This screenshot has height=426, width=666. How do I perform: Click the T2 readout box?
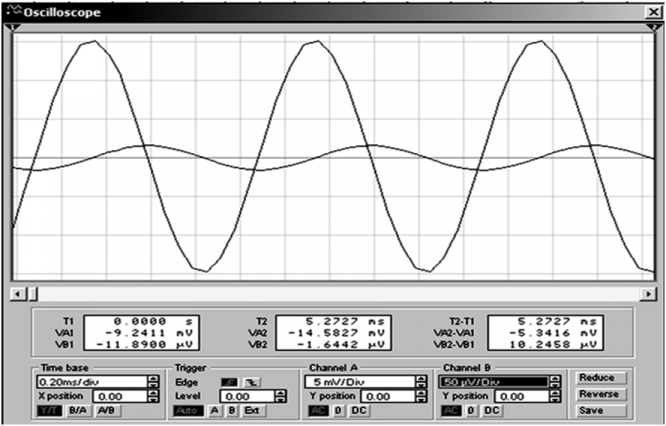[333, 333]
